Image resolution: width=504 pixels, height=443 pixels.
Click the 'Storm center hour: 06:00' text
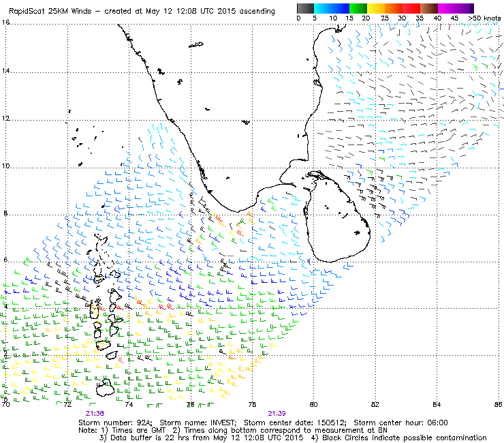click(400, 423)
